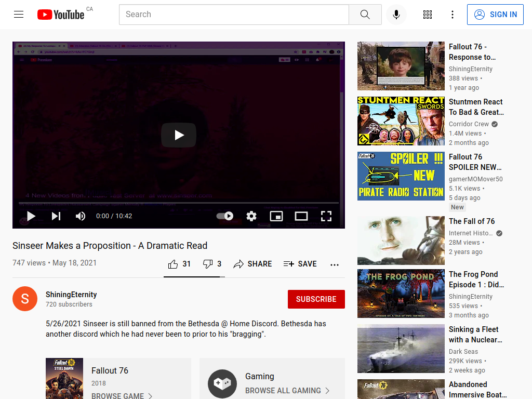
Task: Like this video with thumbs up
Action: [x=179, y=264]
